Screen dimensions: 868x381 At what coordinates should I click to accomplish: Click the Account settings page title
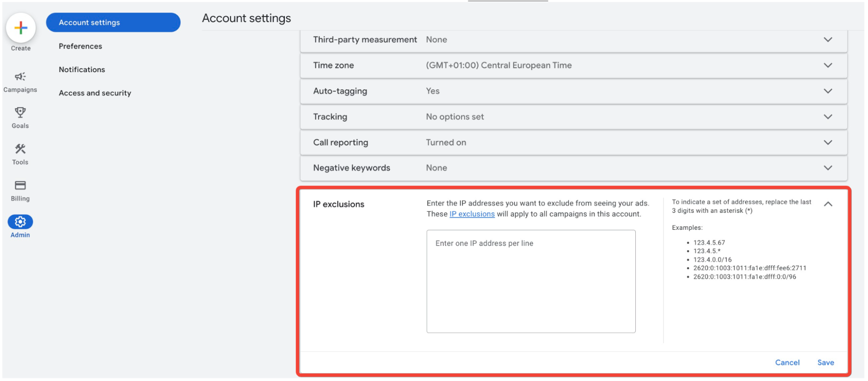point(247,18)
